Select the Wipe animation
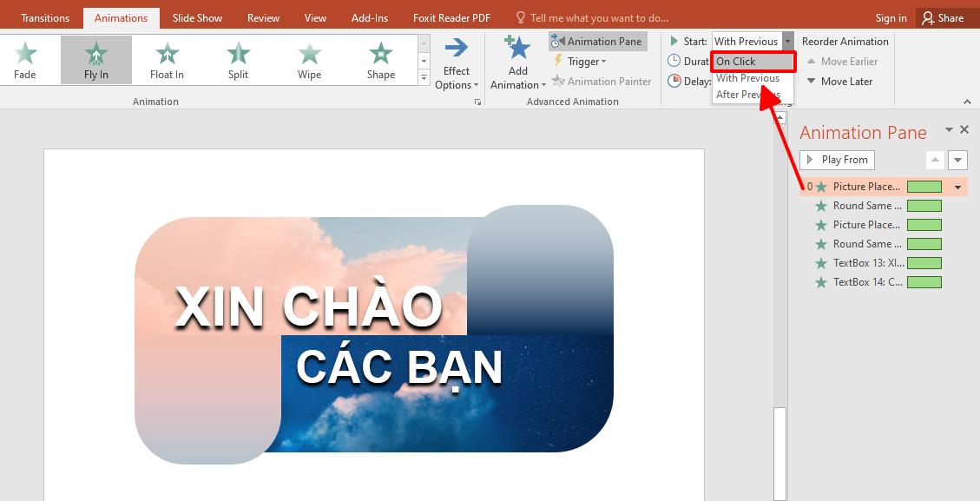The height and width of the screenshot is (501, 980). click(309, 59)
